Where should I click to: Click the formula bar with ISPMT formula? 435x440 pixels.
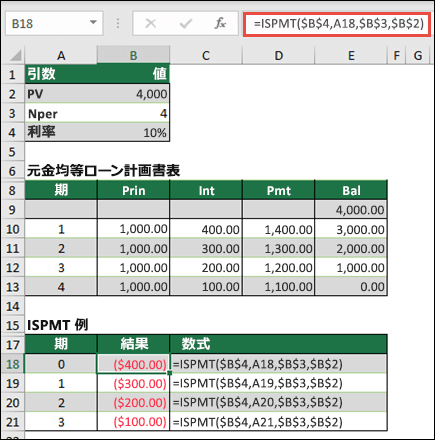click(337, 24)
